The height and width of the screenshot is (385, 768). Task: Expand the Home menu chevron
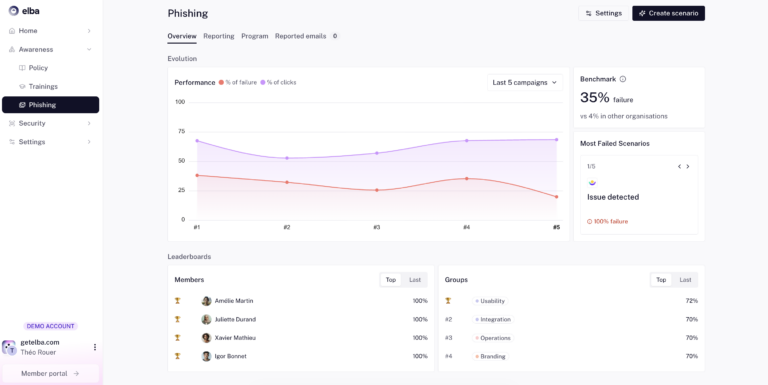pos(89,31)
